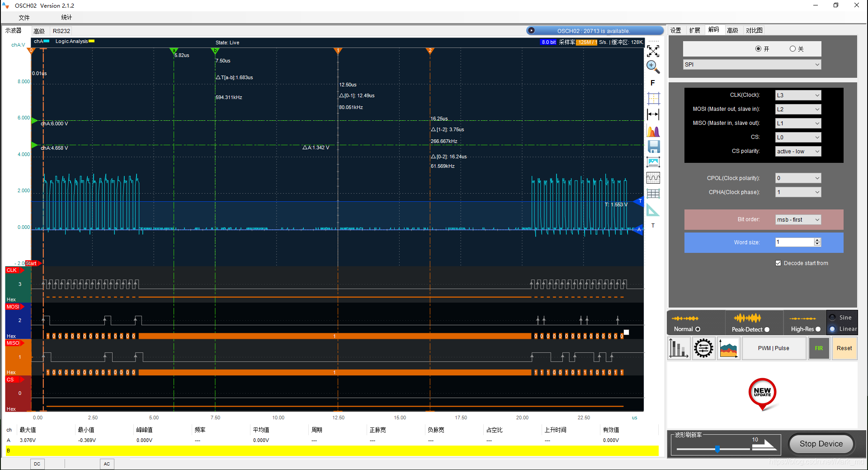This screenshot has height=470, width=868.
Task: Select the triangle ruler tool
Action: tap(653, 210)
